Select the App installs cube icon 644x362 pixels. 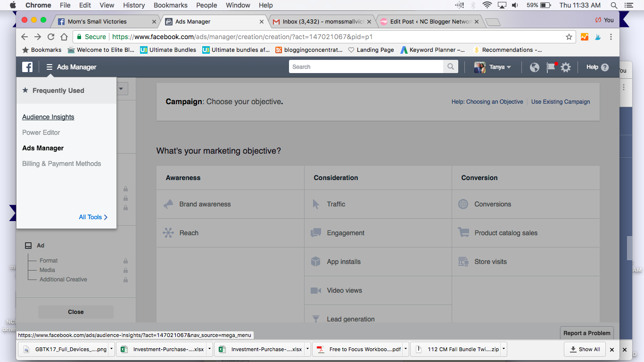pos(316,262)
